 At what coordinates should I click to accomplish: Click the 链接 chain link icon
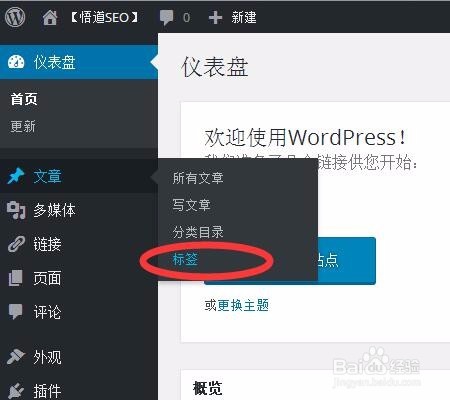16,244
